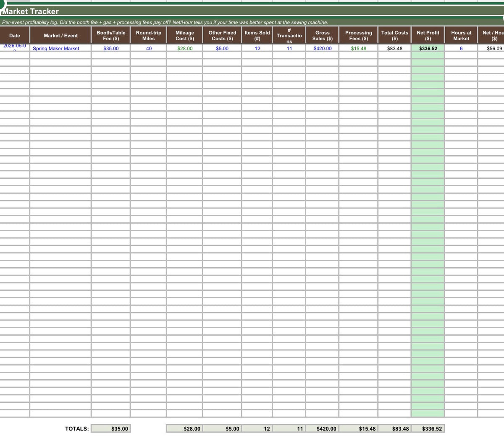Select the Market Tracker title cell
The width and height of the screenshot is (504, 446).
pyautogui.click(x=252, y=11)
